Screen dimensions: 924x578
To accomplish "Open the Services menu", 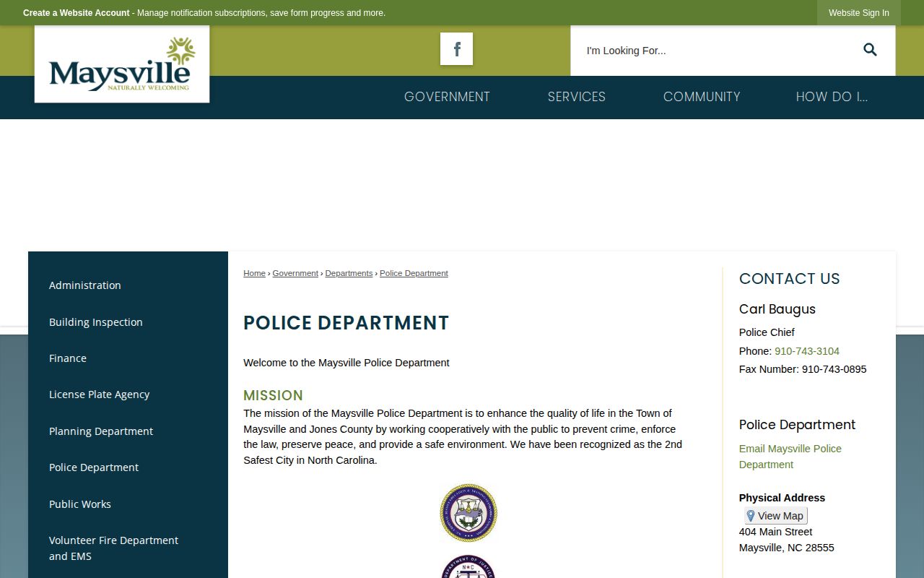I will [x=577, y=97].
